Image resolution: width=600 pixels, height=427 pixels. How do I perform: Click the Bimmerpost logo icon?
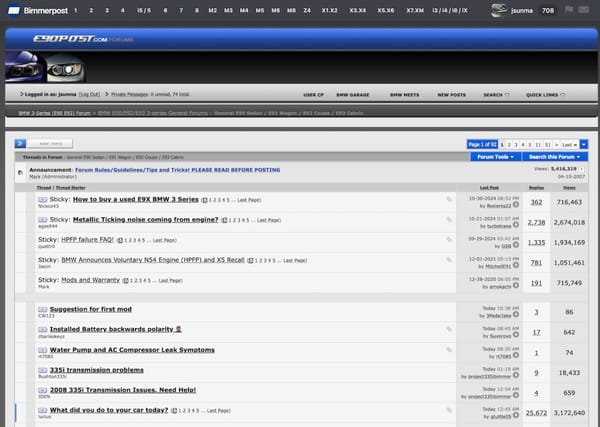tap(14, 10)
